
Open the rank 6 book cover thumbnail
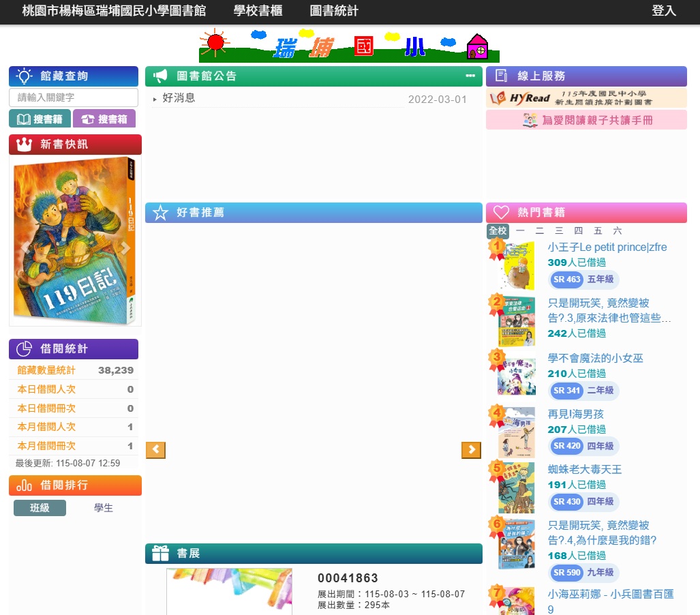(x=517, y=543)
